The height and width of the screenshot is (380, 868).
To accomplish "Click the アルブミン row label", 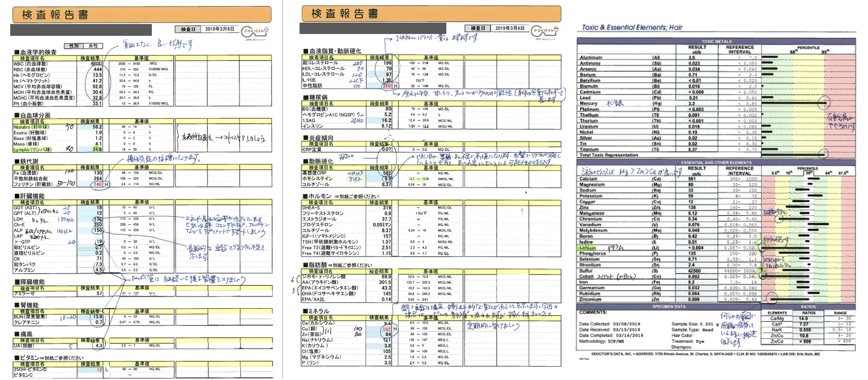I will click(24, 270).
